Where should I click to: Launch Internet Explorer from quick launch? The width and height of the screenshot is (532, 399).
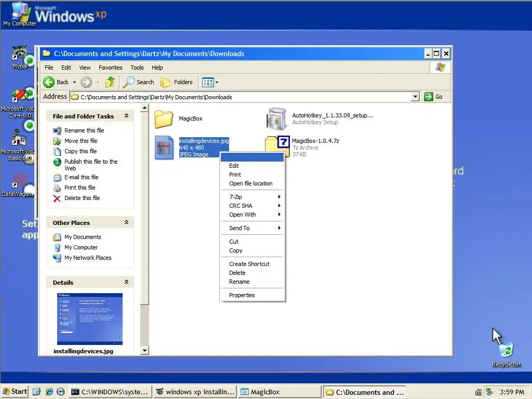point(49,392)
